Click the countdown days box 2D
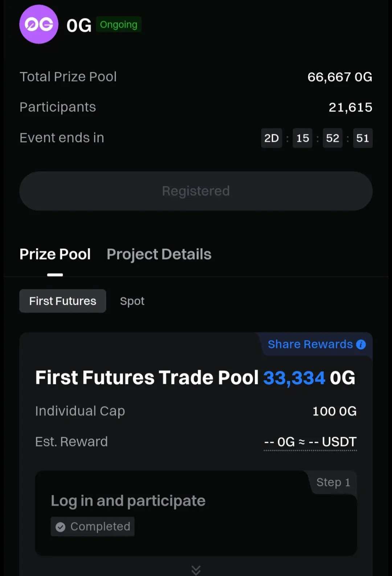392x576 pixels. click(271, 138)
